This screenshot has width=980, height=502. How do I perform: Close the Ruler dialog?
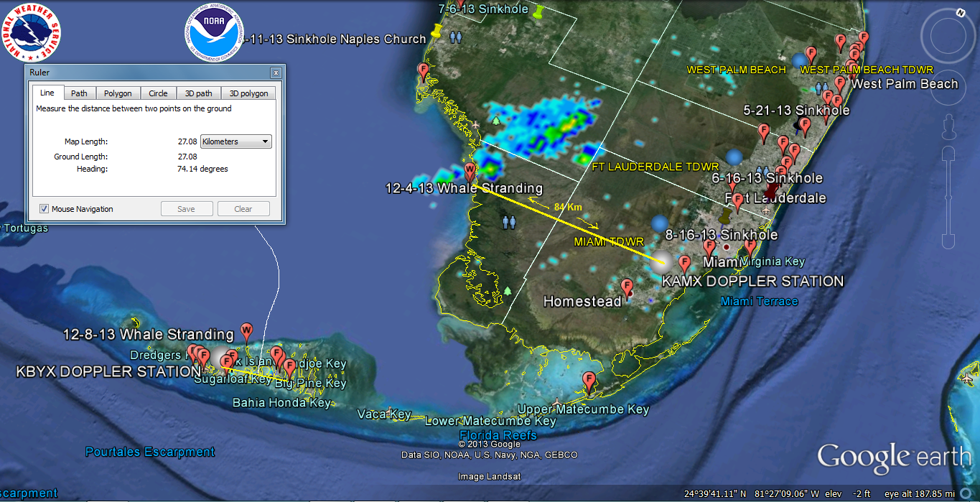click(x=275, y=73)
